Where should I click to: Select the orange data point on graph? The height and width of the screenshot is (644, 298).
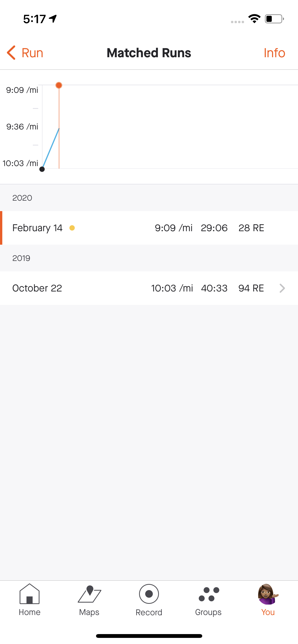59,85
